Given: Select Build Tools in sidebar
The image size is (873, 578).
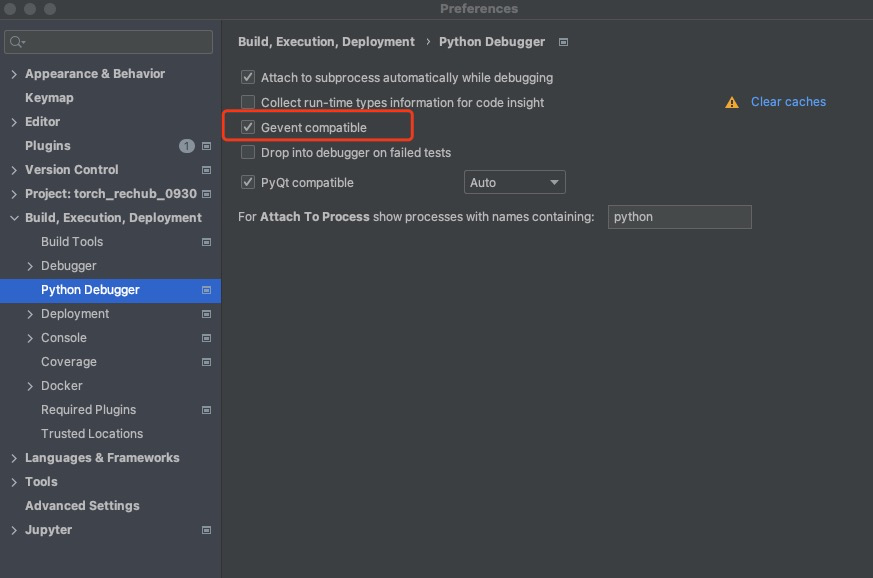Looking at the screenshot, I should (x=72, y=242).
